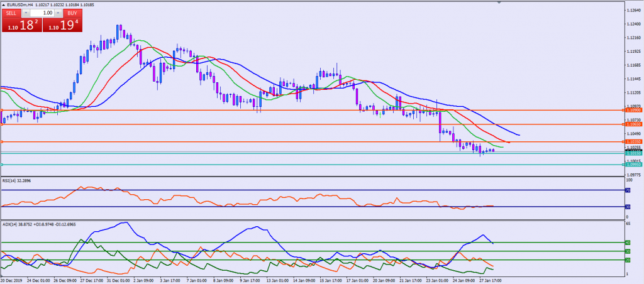Select the 1.10900 orange price level tag
The height and width of the screenshot is (284, 644).
[633, 110]
